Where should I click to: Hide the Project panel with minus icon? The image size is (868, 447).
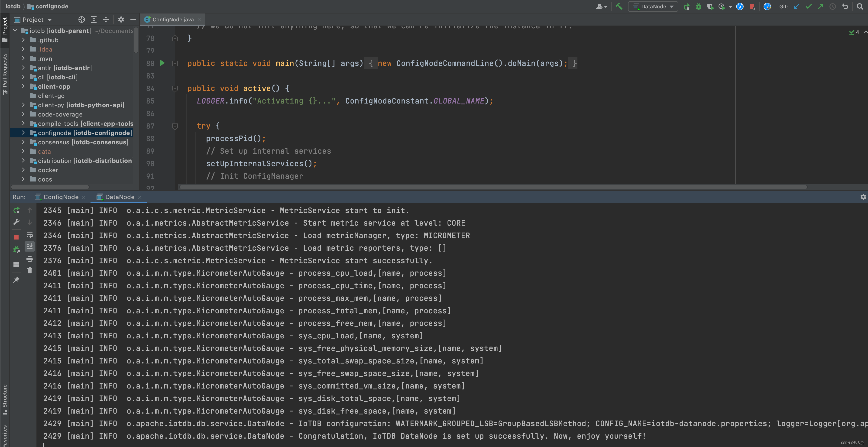[x=133, y=19]
